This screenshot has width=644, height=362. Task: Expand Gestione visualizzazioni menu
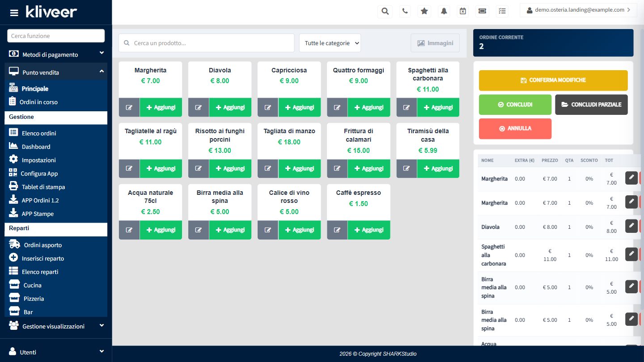(56, 326)
